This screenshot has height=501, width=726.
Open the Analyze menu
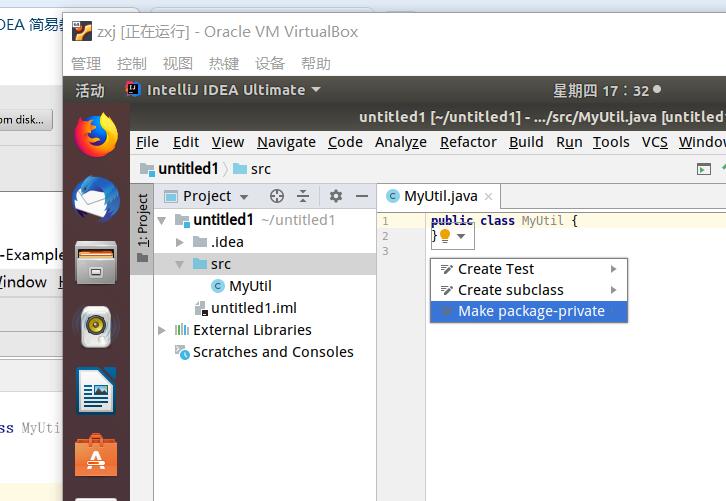click(401, 143)
